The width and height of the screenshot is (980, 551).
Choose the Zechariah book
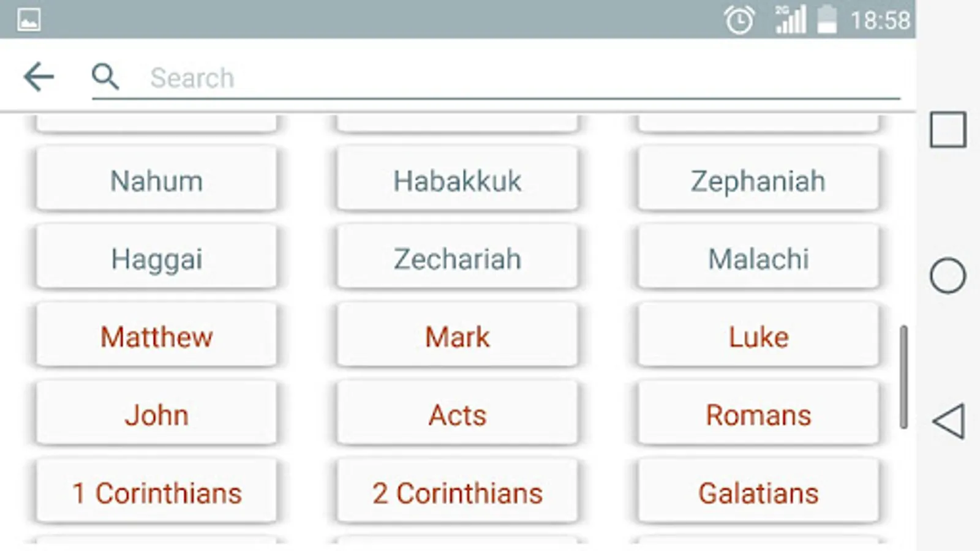[x=457, y=258]
